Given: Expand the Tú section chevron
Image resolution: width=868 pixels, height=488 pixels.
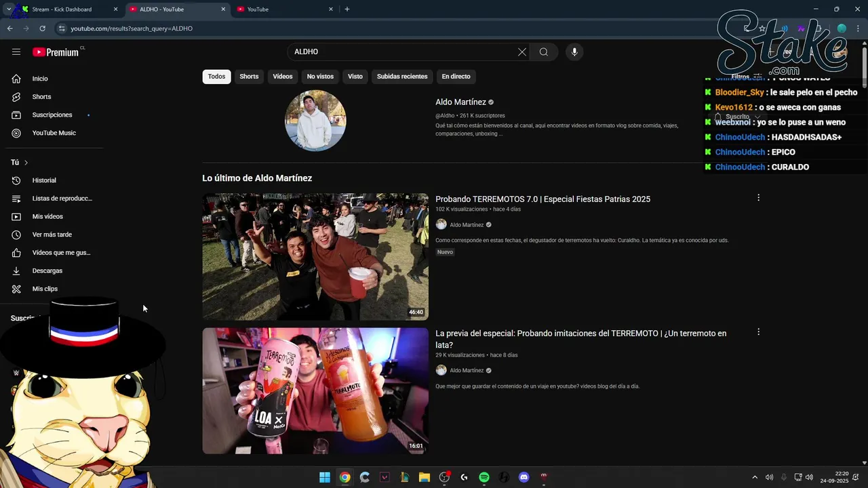Looking at the screenshot, I should coord(26,163).
